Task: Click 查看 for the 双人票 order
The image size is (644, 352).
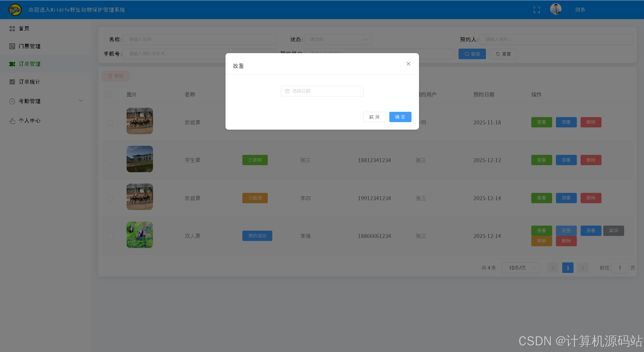Action: pyautogui.click(x=542, y=231)
